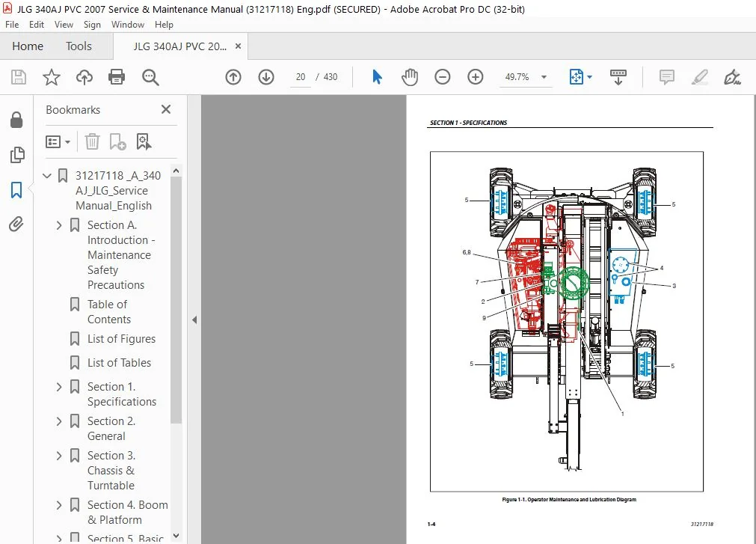Expand Section A. Introduction bookmark
This screenshot has height=544, width=756.
(x=59, y=225)
